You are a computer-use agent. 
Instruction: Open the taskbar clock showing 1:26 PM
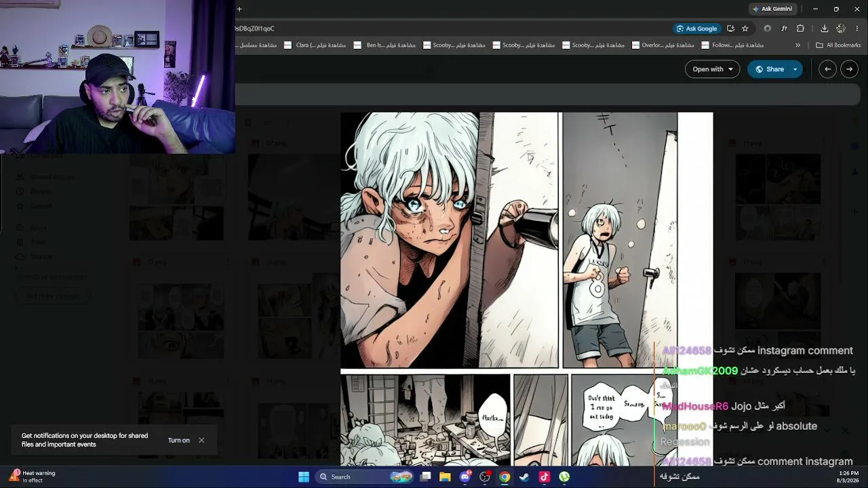pyautogui.click(x=848, y=476)
